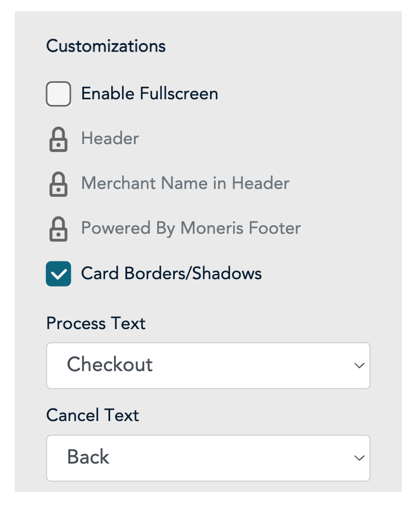Open the Process Text dropdown showing Checkout
The width and height of the screenshot is (420, 505).
click(208, 365)
